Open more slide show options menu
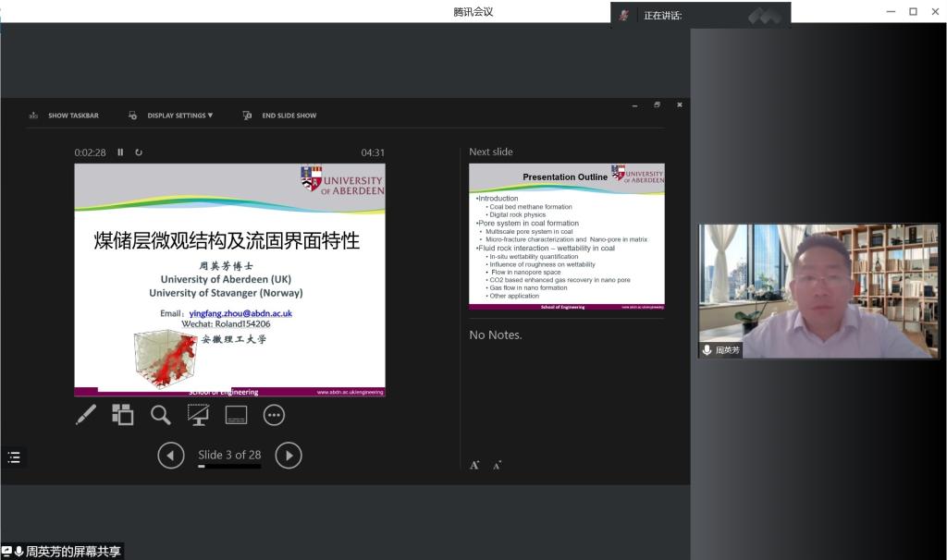 (x=274, y=415)
